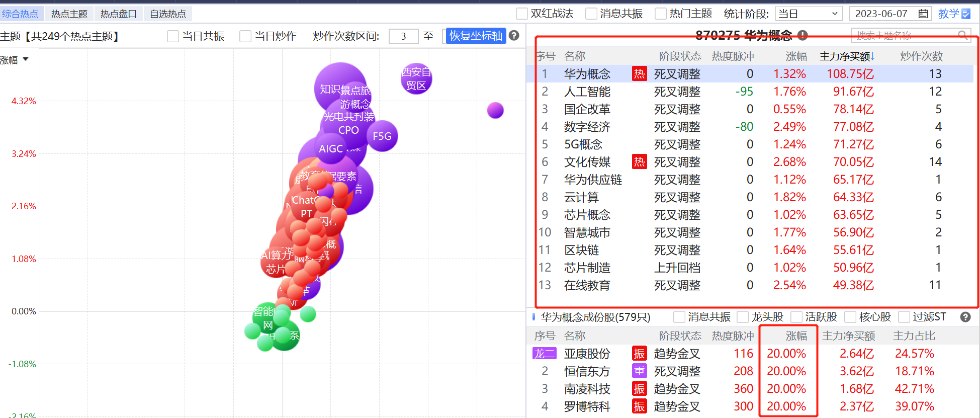
Task: Enable 消息共振 filter for constituent stocks
Action: click(x=679, y=317)
